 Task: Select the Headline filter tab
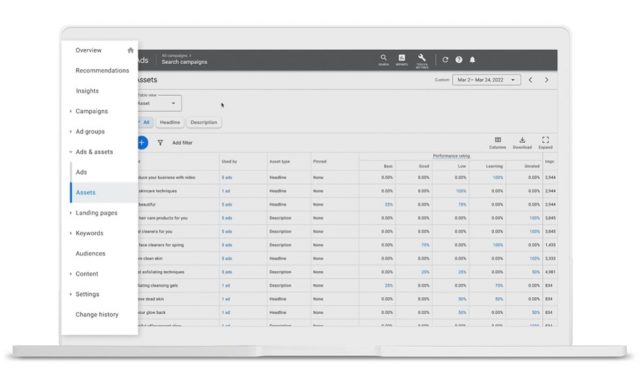coord(170,122)
